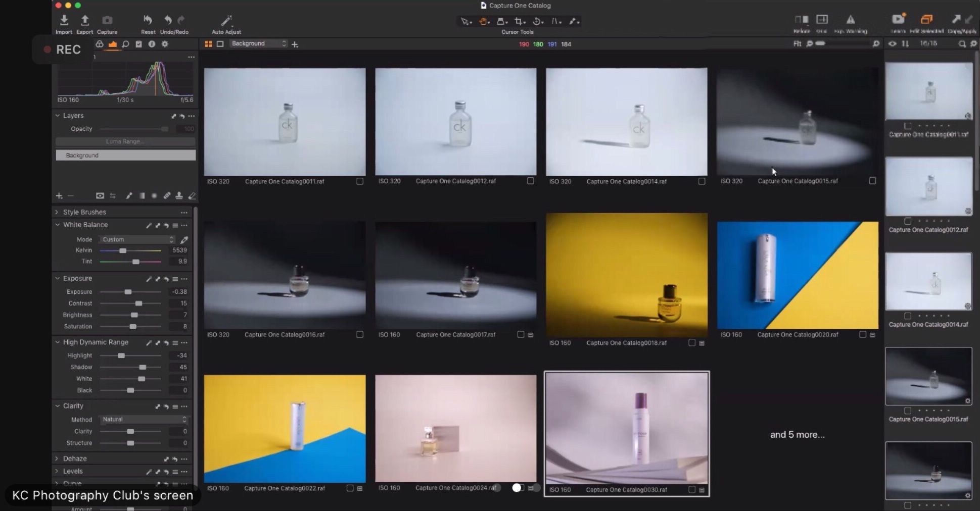Tick checkbox for Capture One Catalog0030.raf
Screen dimensions: 980x511
tap(691, 490)
